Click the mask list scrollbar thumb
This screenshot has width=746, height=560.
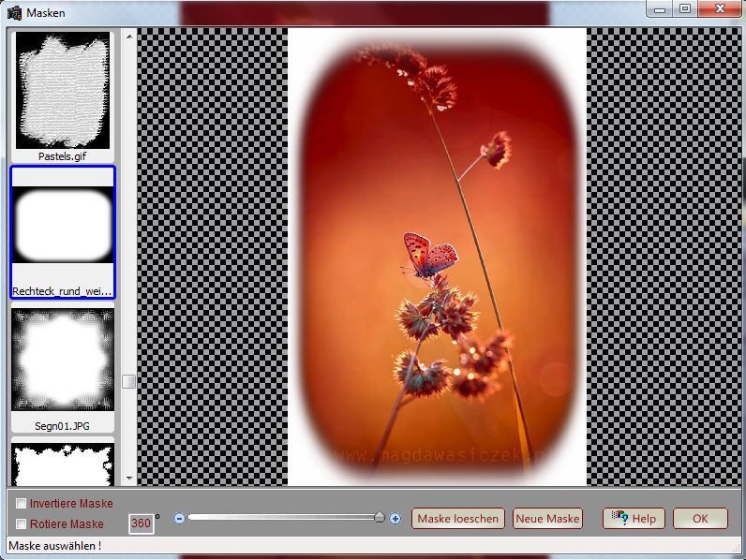point(129,381)
